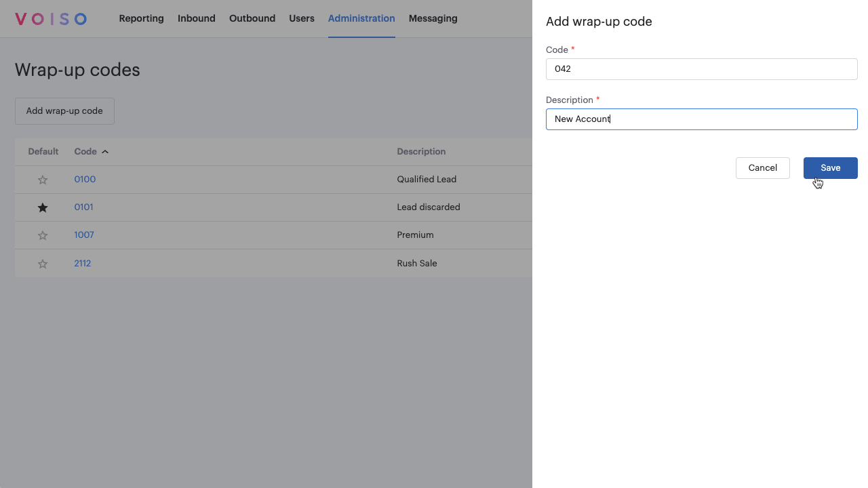The image size is (868, 488).
Task: Click the Add wrap-up code button
Action: pos(64,111)
